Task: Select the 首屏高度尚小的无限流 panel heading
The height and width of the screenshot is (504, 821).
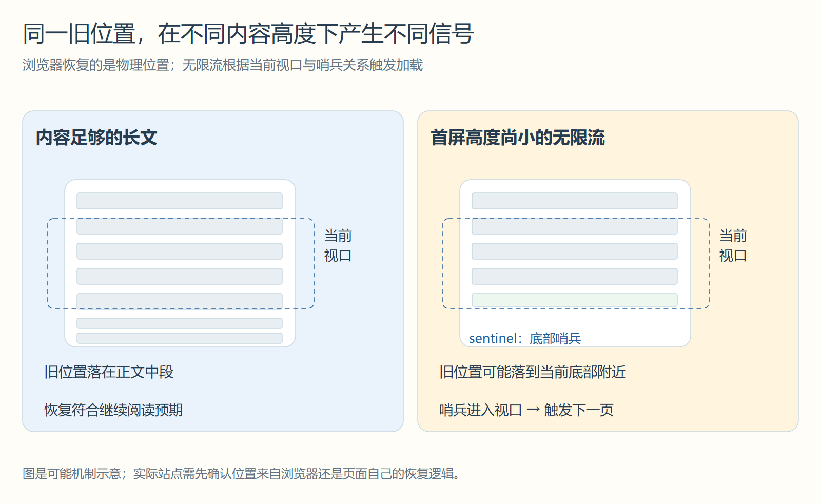Action: (x=518, y=138)
